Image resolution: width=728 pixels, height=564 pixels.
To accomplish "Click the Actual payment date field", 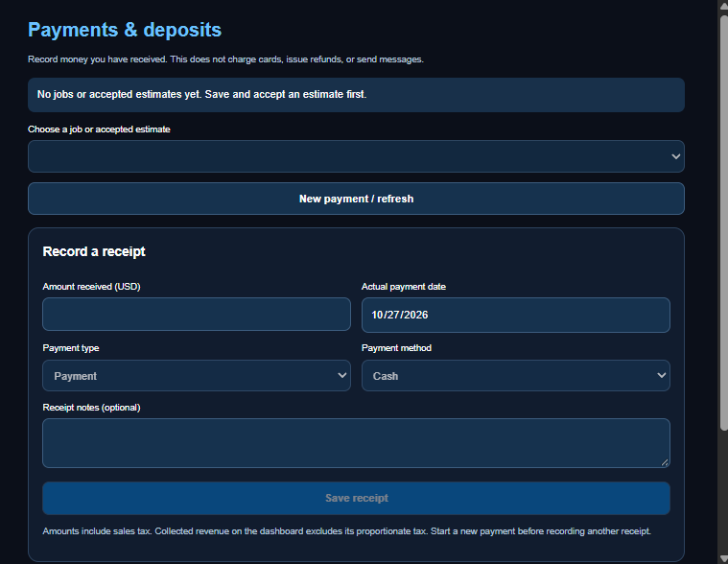I will pos(516,315).
